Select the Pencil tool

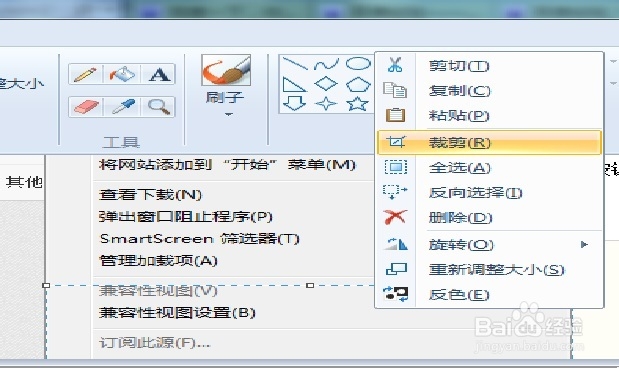(85, 74)
